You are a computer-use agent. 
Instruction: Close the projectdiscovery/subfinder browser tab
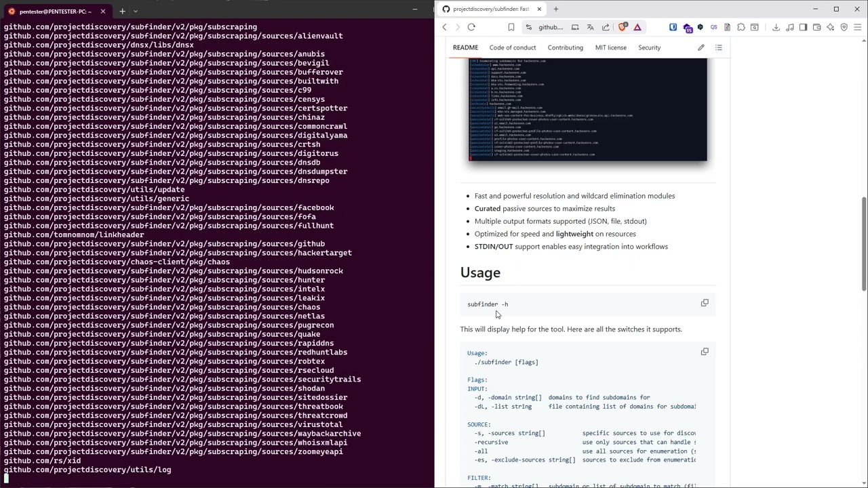[x=539, y=9]
